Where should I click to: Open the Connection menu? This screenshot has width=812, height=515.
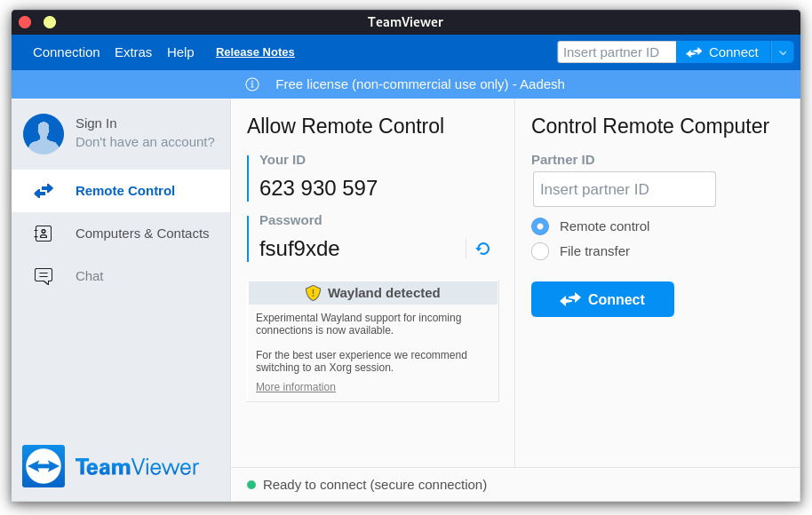point(67,52)
